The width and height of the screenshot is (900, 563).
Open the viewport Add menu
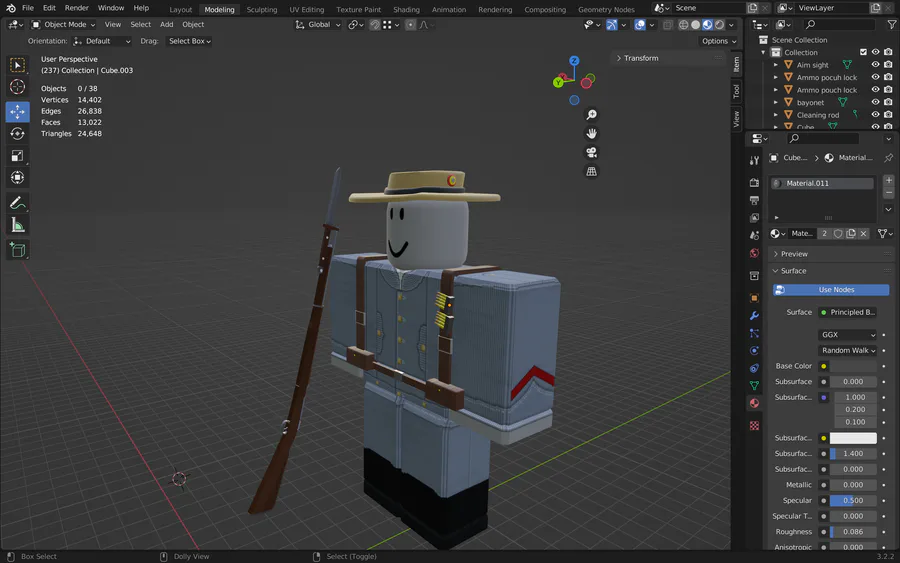(x=166, y=25)
